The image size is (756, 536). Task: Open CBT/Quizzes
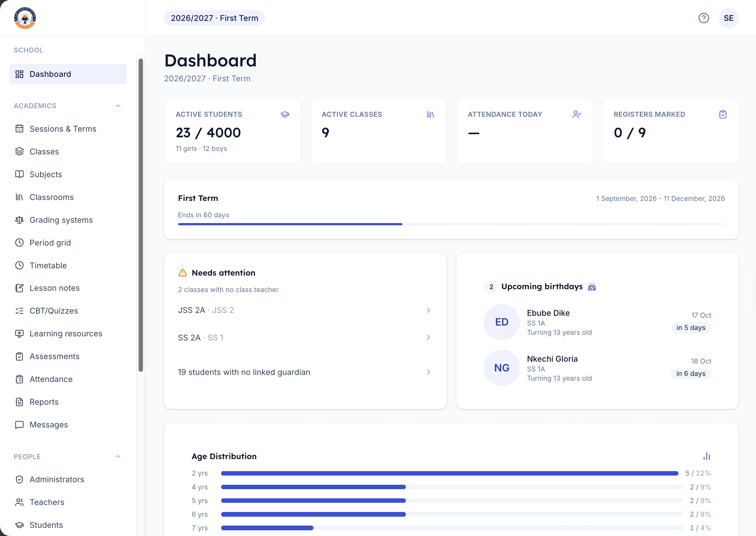click(x=68, y=311)
